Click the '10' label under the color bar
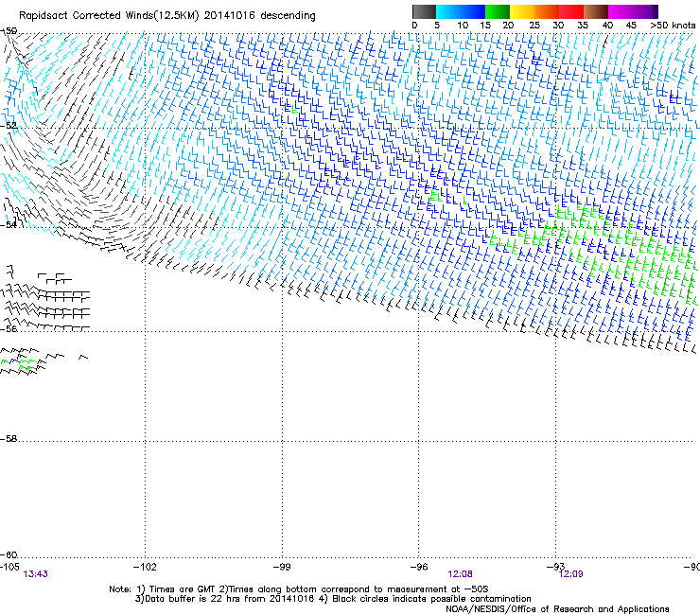 463,26
